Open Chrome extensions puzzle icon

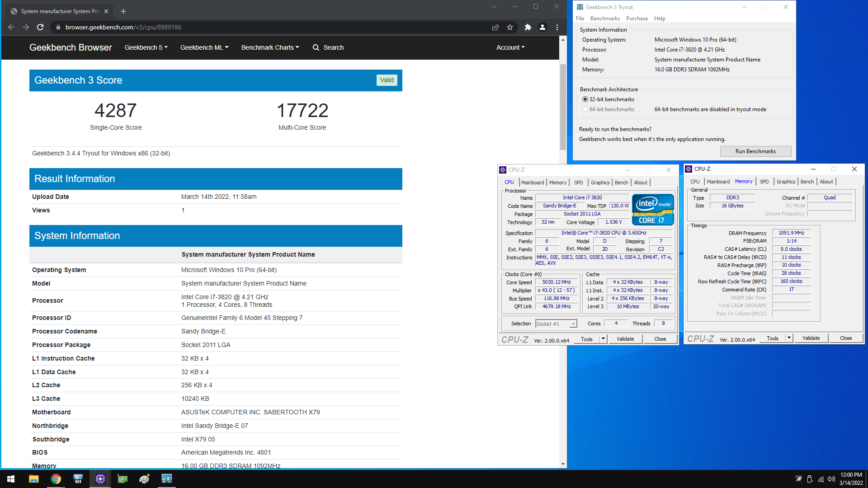[528, 27]
